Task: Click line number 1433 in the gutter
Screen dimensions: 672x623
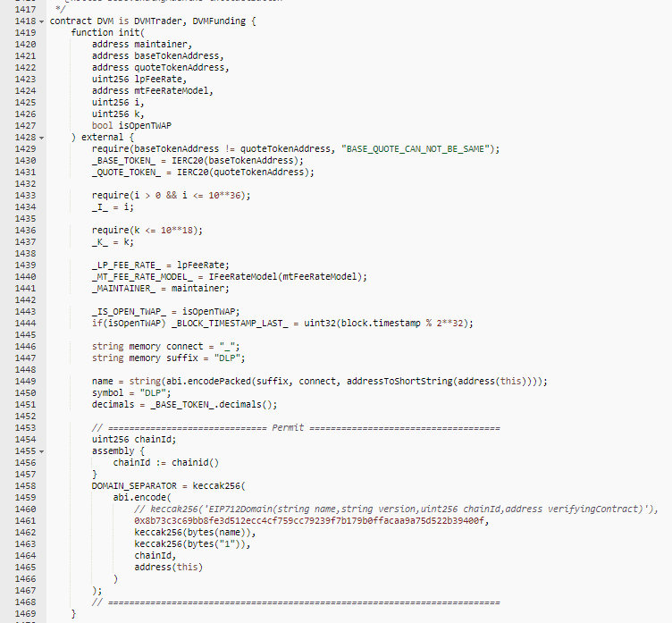Action: (x=25, y=196)
